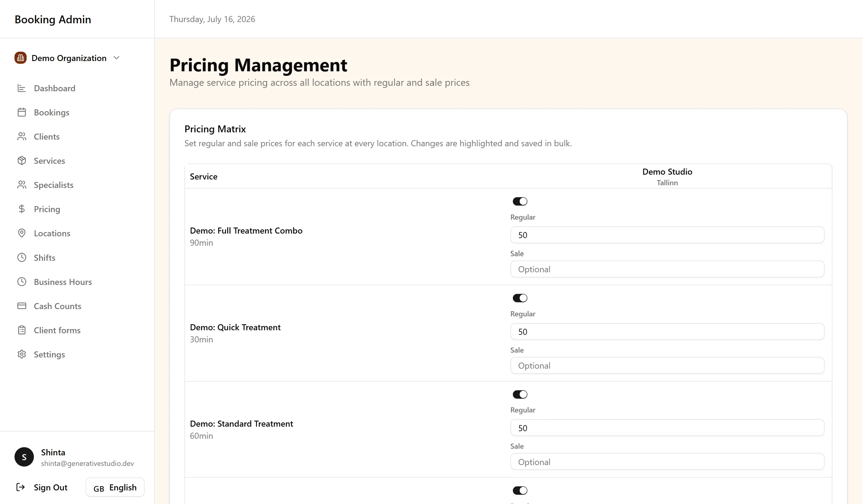
Task: Go to Shifts page
Action: click(44, 257)
